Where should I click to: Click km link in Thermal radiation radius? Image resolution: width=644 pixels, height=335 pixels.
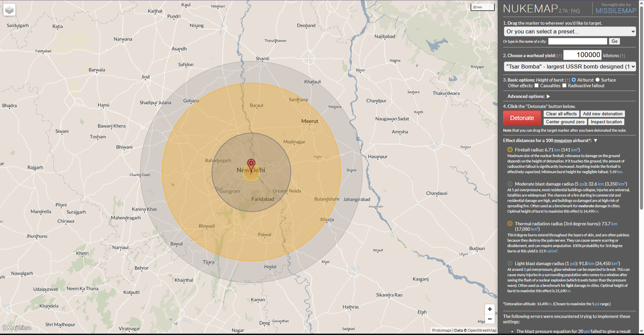click(x=614, y=224)
